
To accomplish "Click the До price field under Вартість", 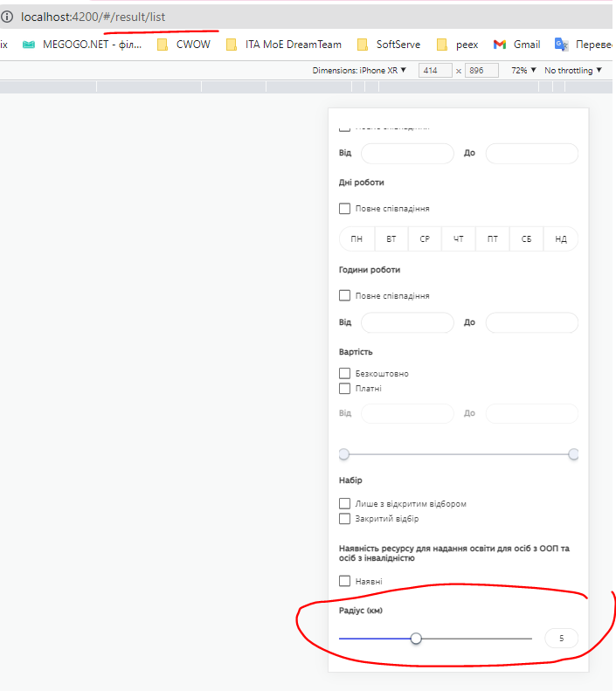I will pos(532,413).
